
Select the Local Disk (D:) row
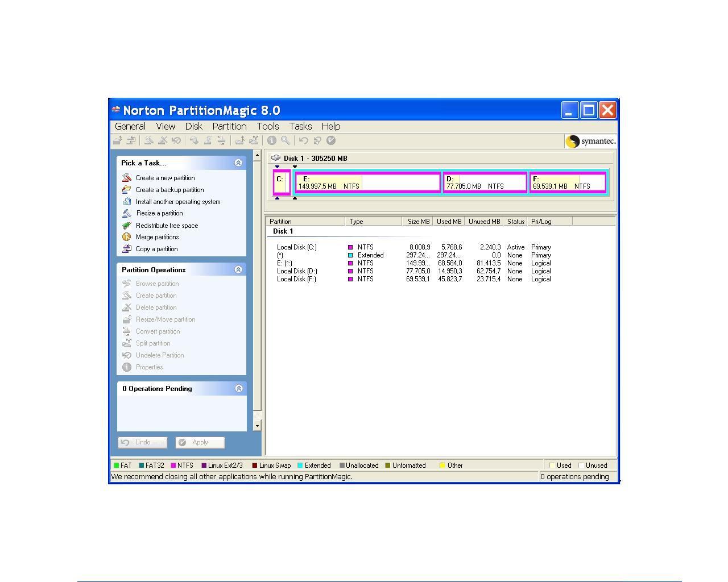point(413,271)
